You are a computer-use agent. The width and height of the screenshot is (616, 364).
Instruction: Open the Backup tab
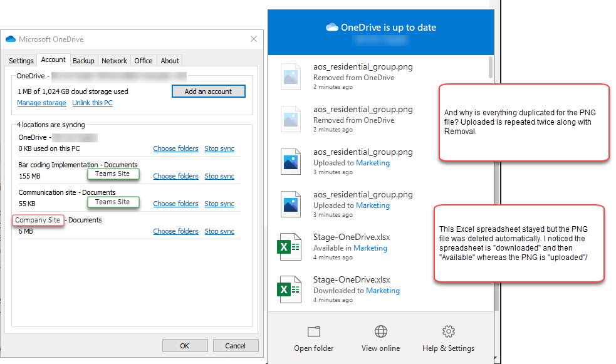coord(83,61)
